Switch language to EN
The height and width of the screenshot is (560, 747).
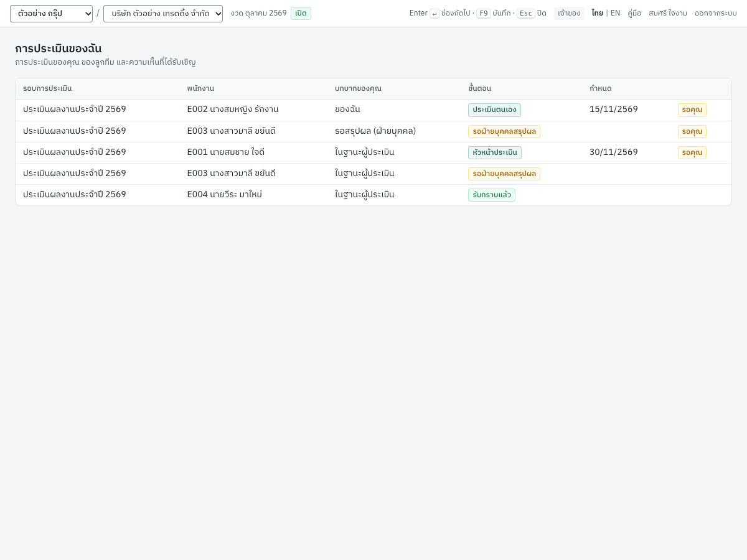[x=615, y=13]
